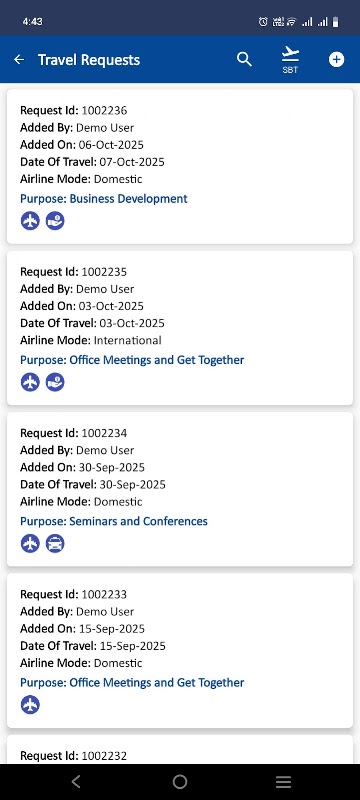Click Date Of Travel 03-Oct-2025
The image size is (360, 800).
click(x=92, y=323)
